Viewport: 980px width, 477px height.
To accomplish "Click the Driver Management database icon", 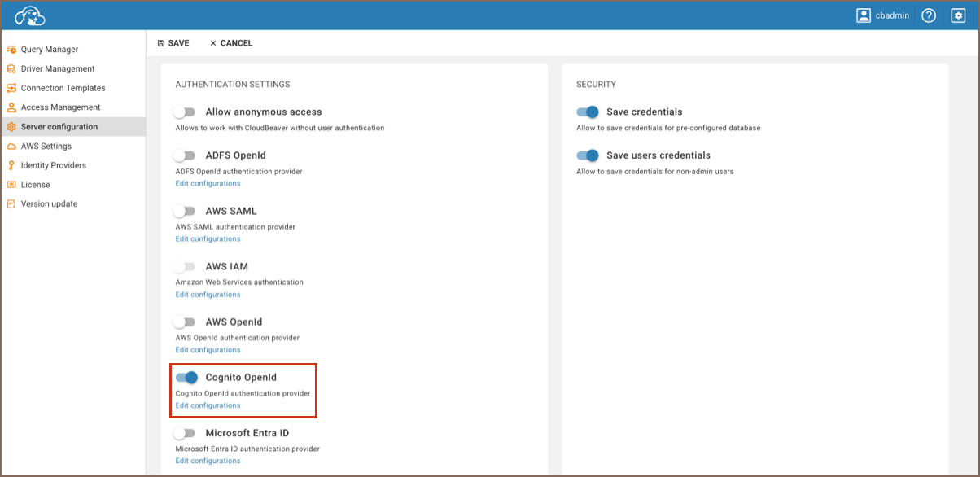I will tap(11, 69).
